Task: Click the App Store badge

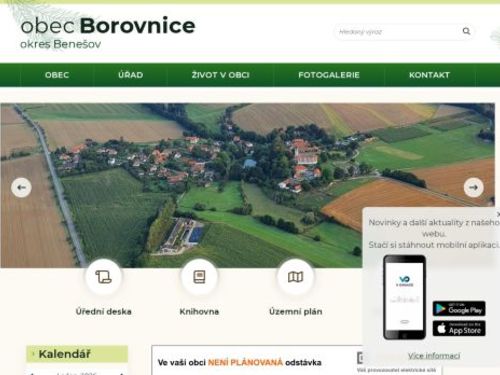Action: click(x=459, y=328)
